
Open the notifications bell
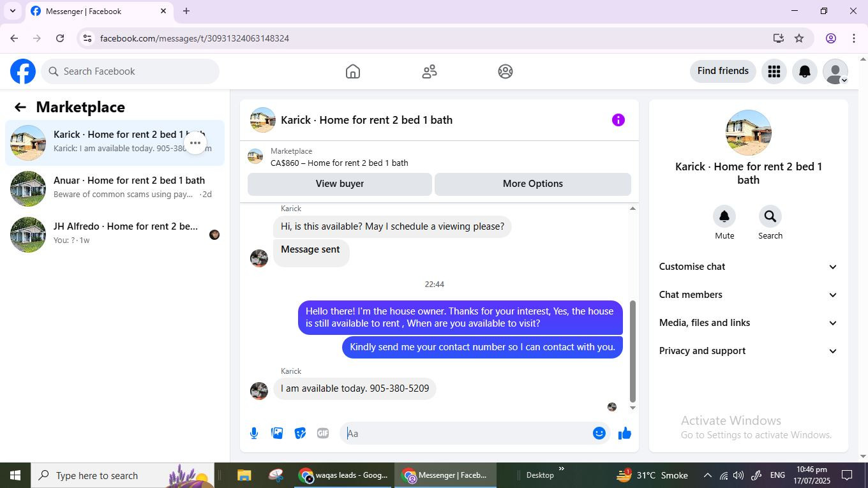tap(805, 71)
